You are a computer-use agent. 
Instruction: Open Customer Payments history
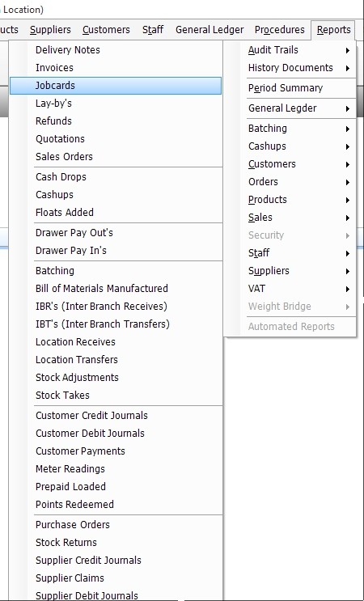(116, 451)
